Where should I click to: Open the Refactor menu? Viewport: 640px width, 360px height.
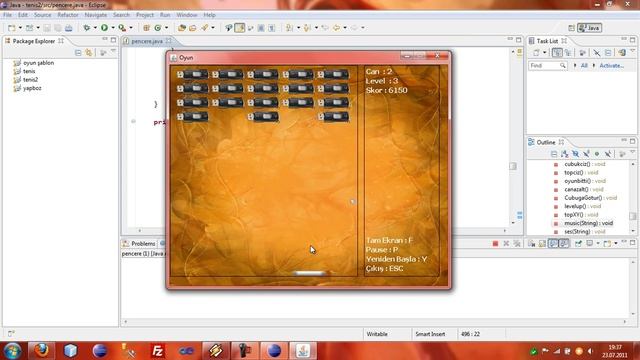pos(68,15)
